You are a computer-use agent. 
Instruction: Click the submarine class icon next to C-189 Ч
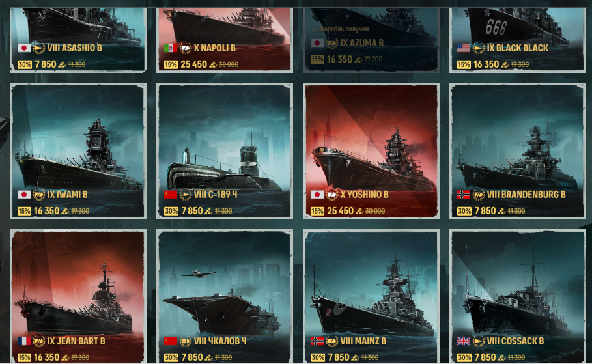[186, 195]
